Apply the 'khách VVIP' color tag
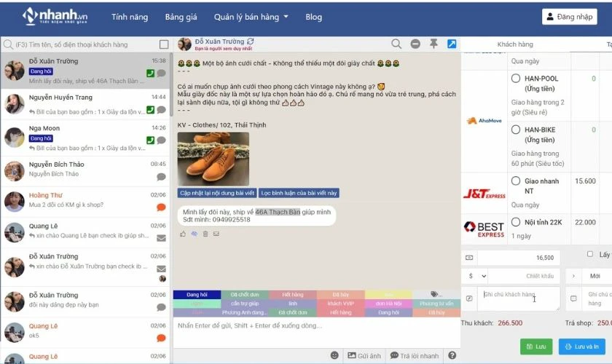This screenshot has height=364, width=612. tap(340, 303)
